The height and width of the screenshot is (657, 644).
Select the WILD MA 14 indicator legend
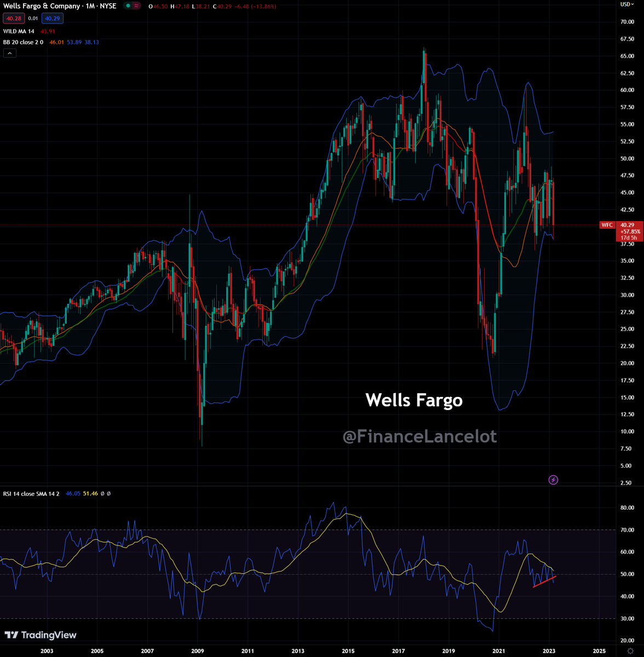19,31
